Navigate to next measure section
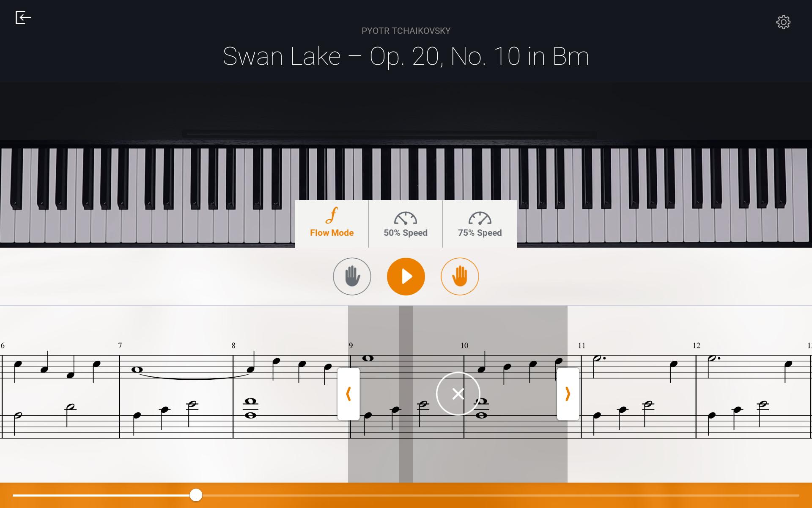Viewport: 812px width, 508px height. pos(566,393)
